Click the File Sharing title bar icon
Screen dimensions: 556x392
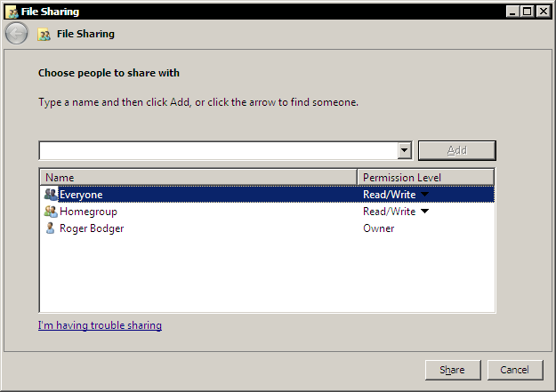(11, 12)
